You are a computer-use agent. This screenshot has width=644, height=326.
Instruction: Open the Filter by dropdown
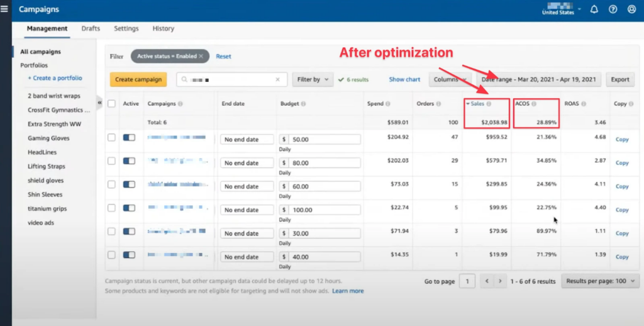[x=313, y=79]
